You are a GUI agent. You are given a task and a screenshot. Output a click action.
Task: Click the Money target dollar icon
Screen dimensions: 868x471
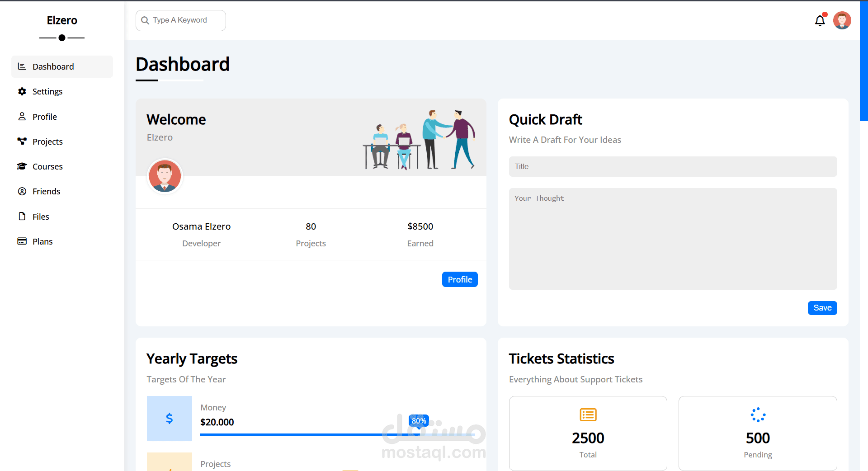click(169, 419)
